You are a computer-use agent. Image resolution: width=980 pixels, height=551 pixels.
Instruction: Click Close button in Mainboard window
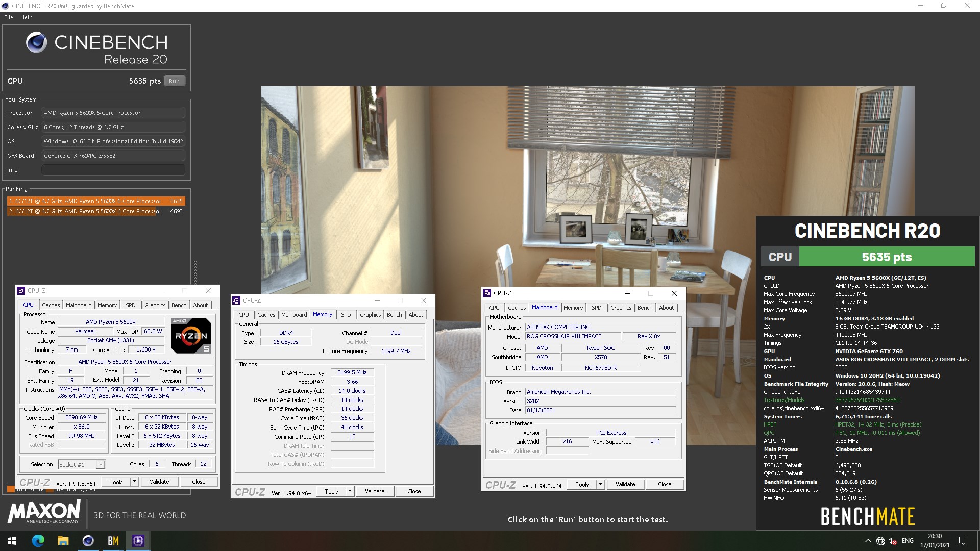tap(665, 484)
